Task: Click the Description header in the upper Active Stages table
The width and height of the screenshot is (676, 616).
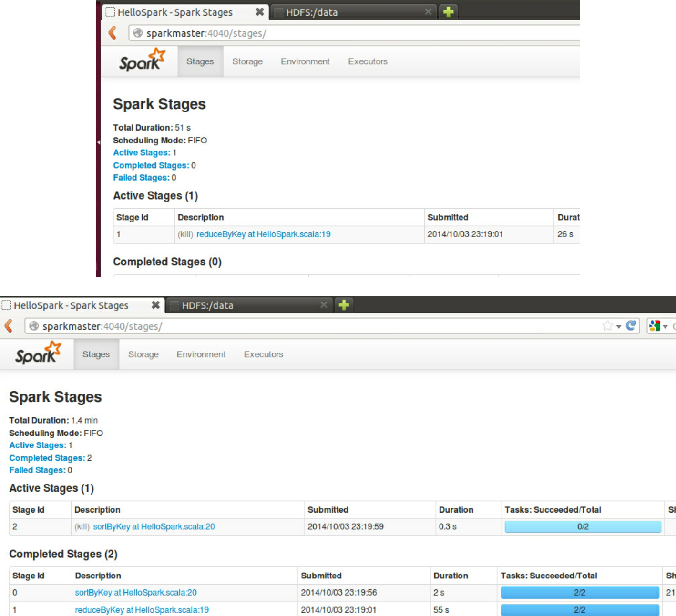Action: coord(201,217)
